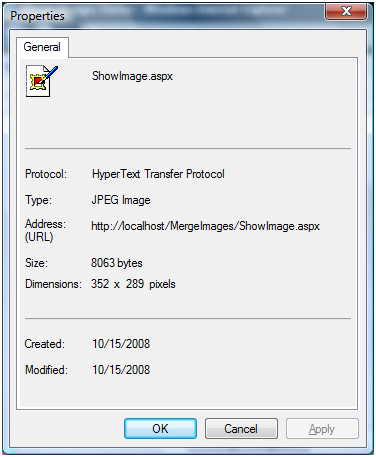
Task: Click the image file icon with paintbrush
Action: coord(41,81)
